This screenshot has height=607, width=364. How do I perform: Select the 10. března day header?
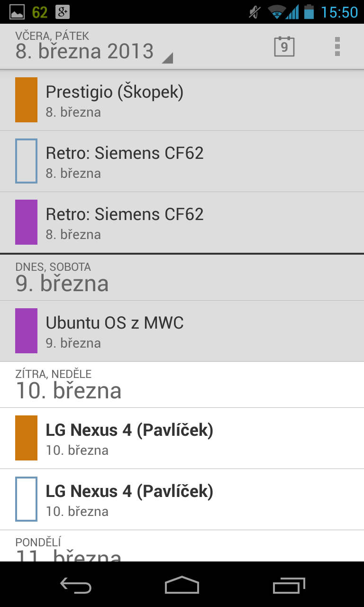coord(182,385)
